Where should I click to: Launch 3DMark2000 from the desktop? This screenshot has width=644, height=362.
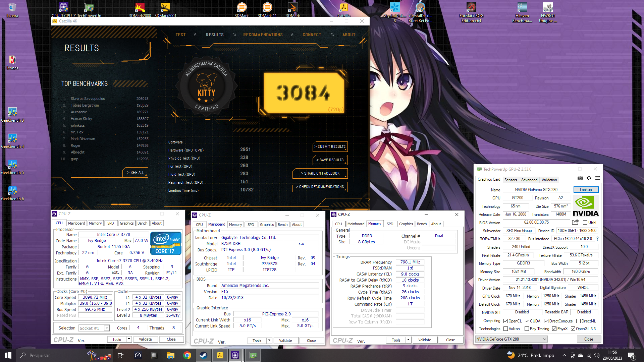(140, 10)
